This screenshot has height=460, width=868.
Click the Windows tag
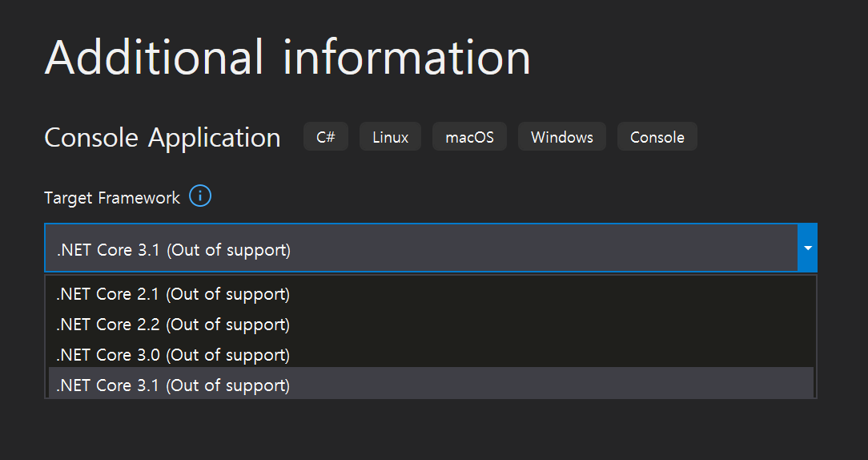(562, 137)
